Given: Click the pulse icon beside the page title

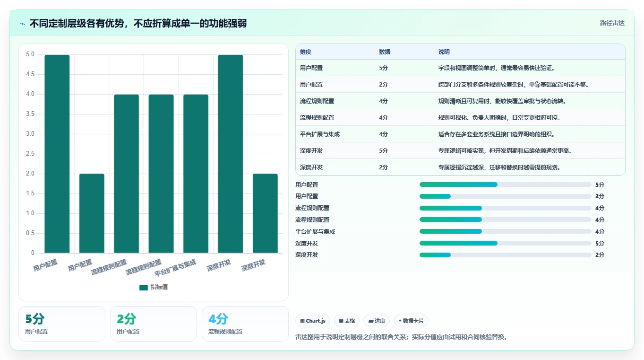Looking at the screenshot, I should pyautogui.click(x=23, y=24).
